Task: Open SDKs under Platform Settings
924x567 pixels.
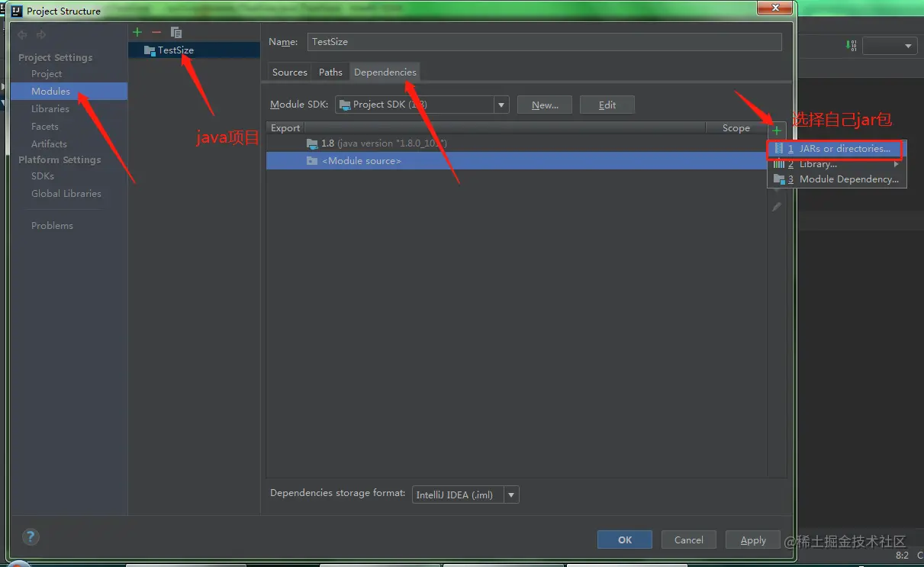Action: [x=43, y=176]
